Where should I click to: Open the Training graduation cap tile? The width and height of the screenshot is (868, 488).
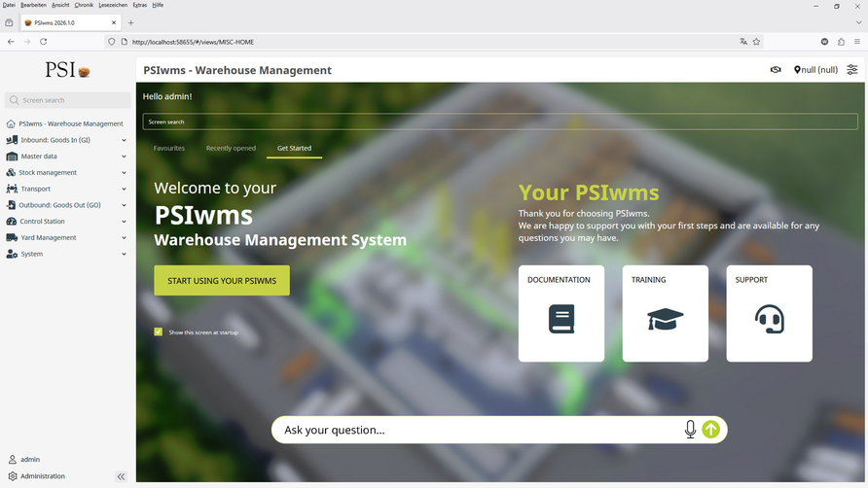666,313
